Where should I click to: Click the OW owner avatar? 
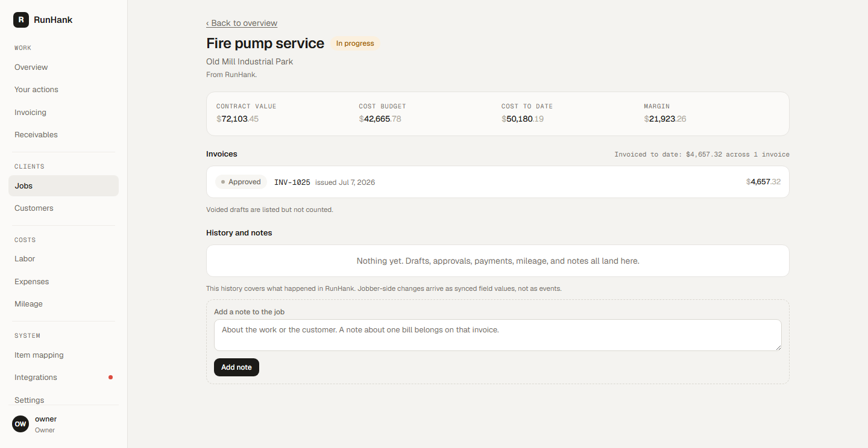point(20,424)
